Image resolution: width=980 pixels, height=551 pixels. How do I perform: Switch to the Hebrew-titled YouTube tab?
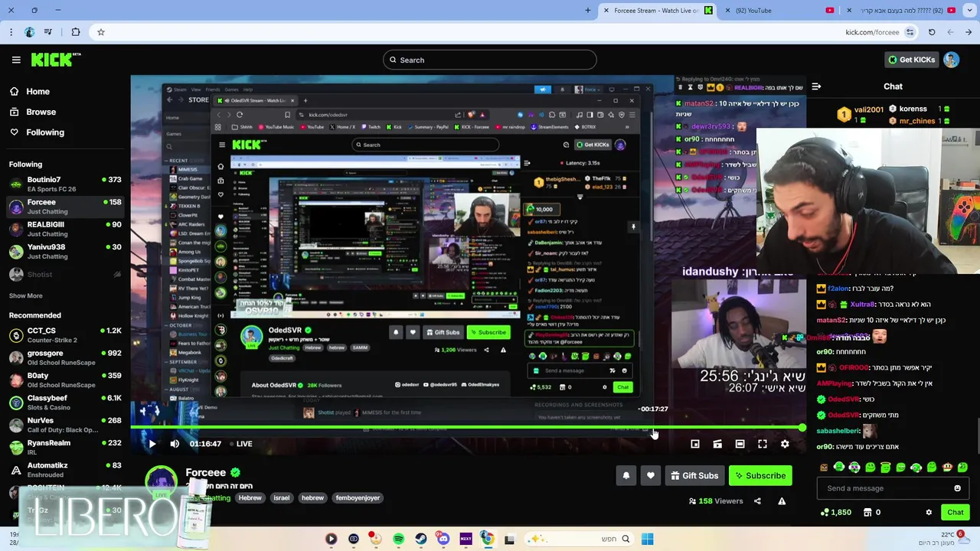click(x=903, y=10)
